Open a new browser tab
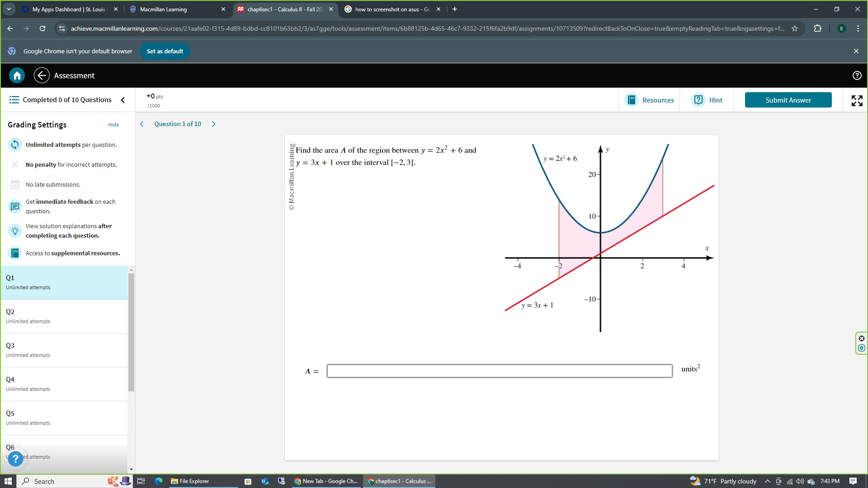The height and width of the screenshot is (488, 868). pyautogui.click(x=455, y=9)
